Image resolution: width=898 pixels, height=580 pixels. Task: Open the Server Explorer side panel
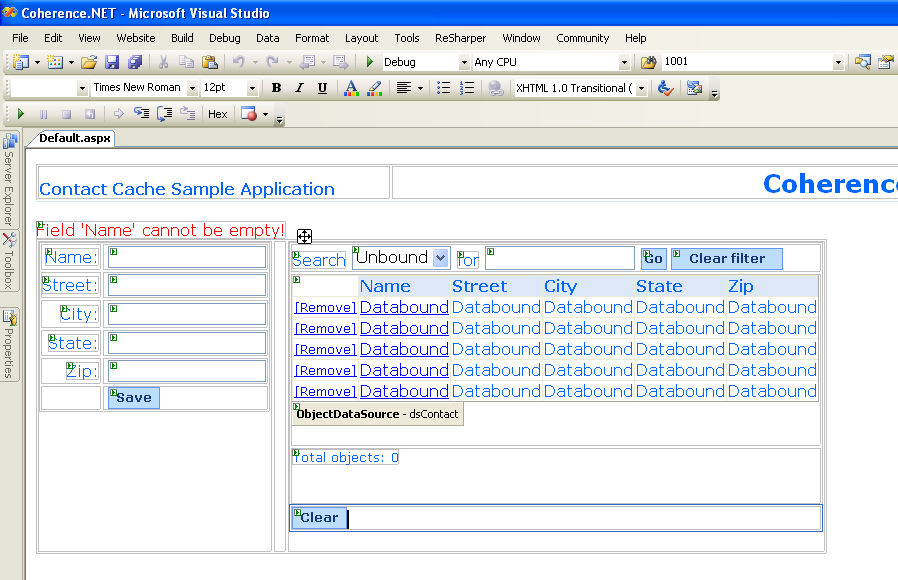click(9, 180)
